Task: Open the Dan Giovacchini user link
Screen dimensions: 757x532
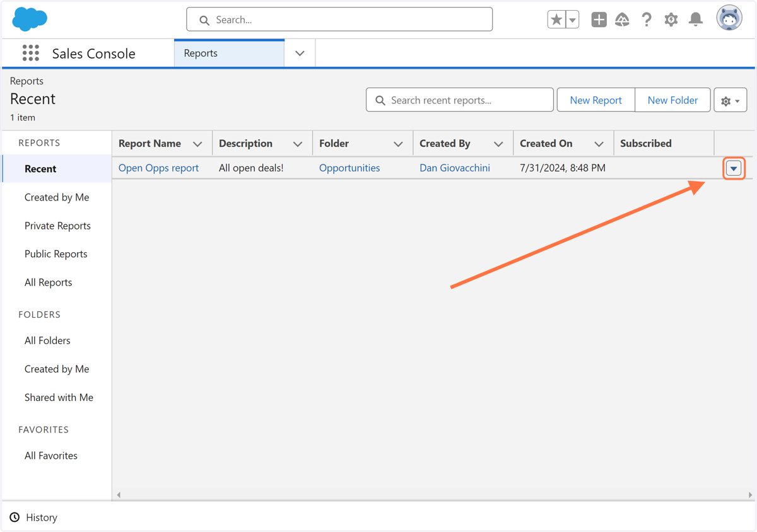Action: coord(455,168)
